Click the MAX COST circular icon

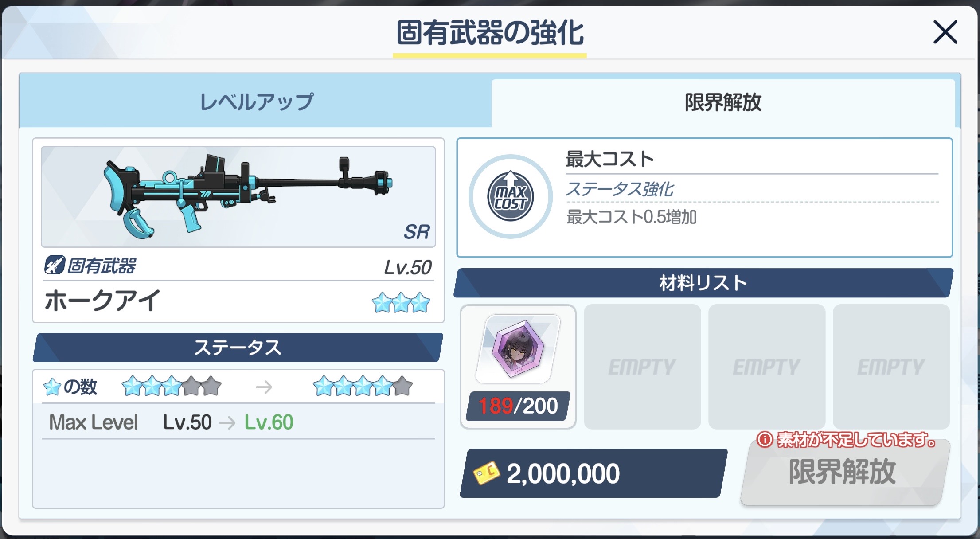tap(511, 196)
